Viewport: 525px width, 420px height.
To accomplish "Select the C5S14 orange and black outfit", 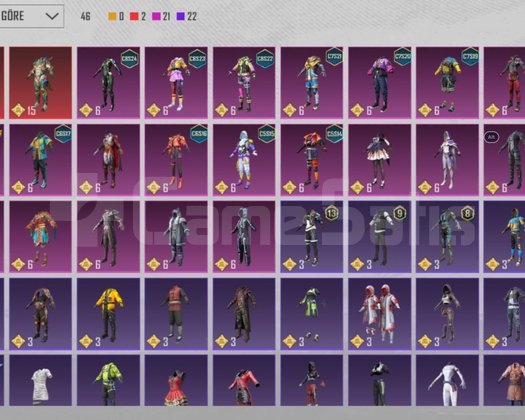I will tap(312, 160).
